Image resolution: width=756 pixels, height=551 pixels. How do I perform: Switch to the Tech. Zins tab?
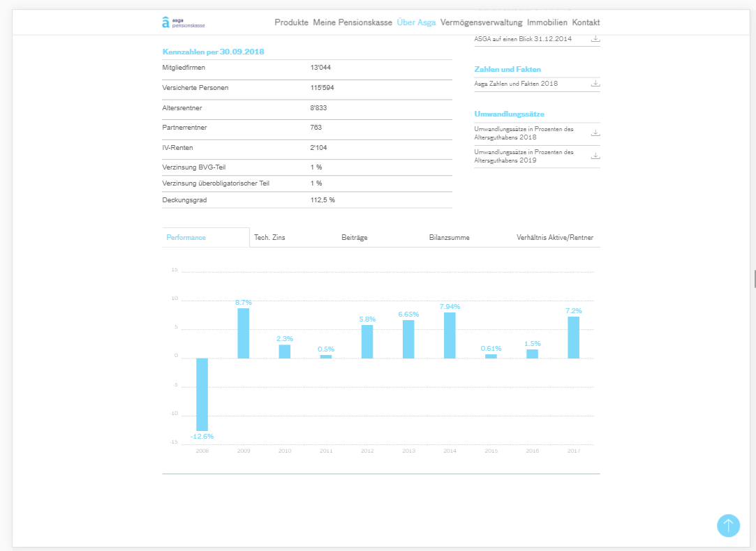point(269,238)
